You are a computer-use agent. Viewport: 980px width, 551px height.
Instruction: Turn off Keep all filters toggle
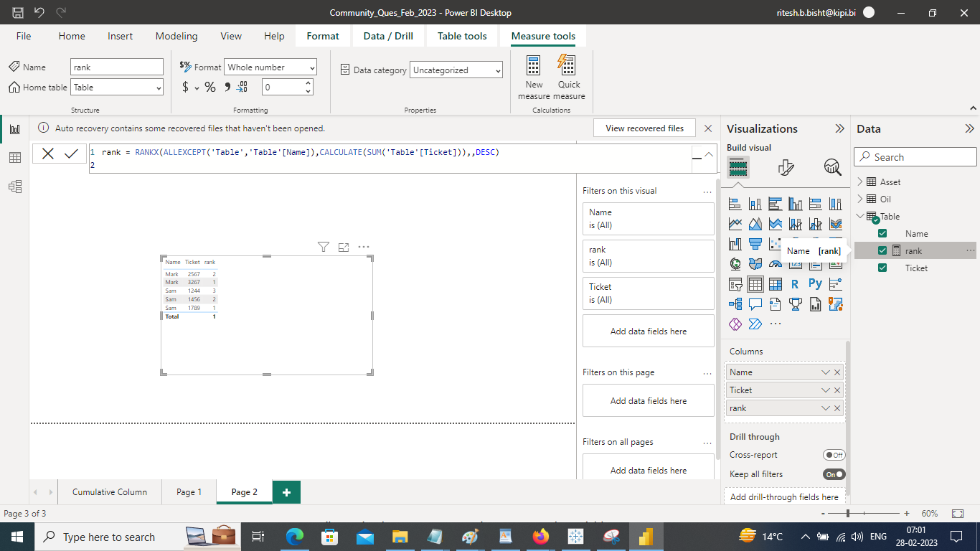coord(834,474)
